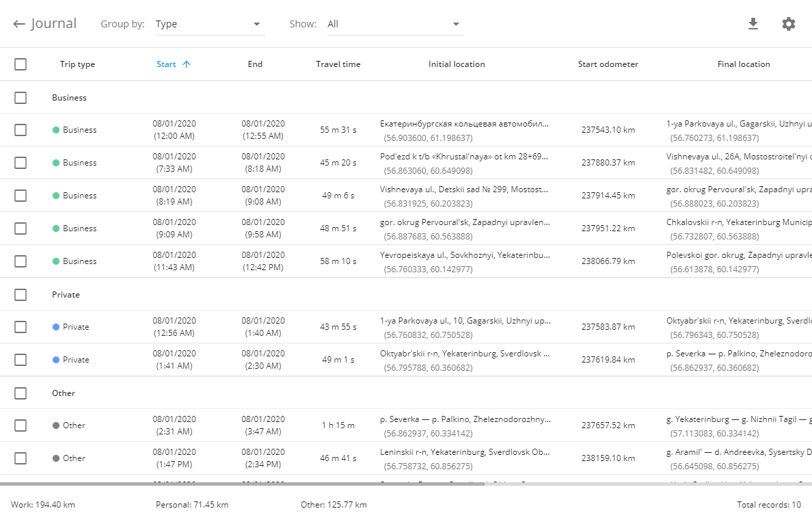The height and width of the screenshot is (524, 812).
Task: Click odometer value 237619.84 km
Action: 608,360
